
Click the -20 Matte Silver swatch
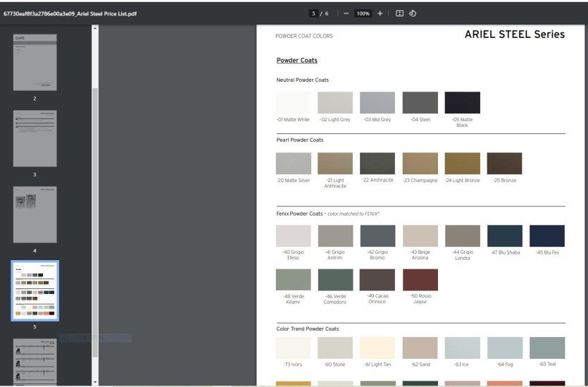point(293,164)
